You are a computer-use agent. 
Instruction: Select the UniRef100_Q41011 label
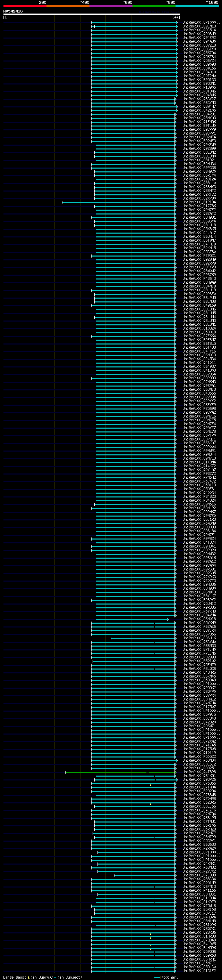point(199,363)
